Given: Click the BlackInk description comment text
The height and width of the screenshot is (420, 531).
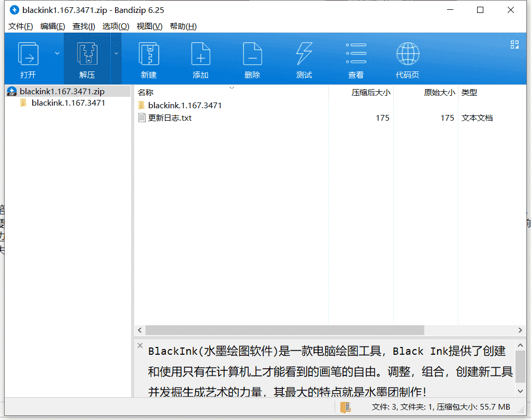Looking at the screenshot, I should [x=330, y=371].
